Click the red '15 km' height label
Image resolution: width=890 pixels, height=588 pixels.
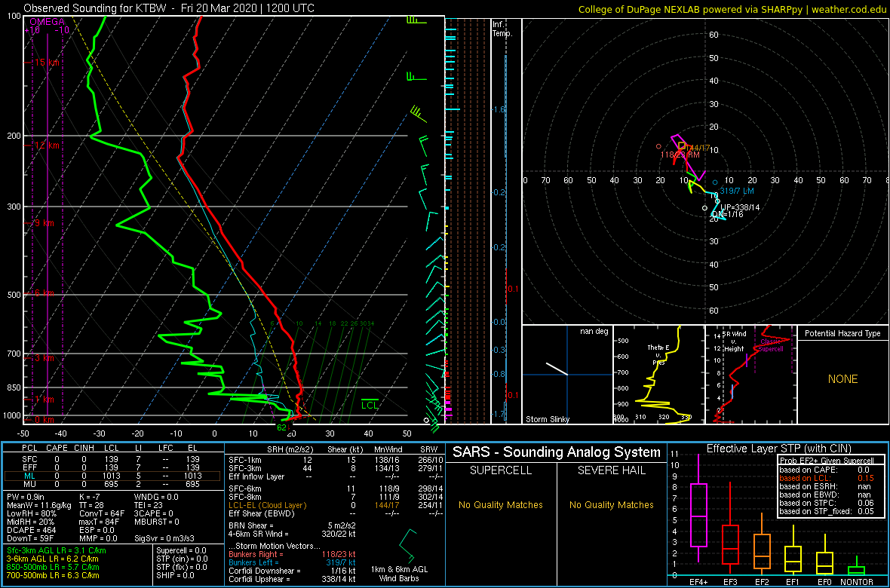[x=46, y=62]
